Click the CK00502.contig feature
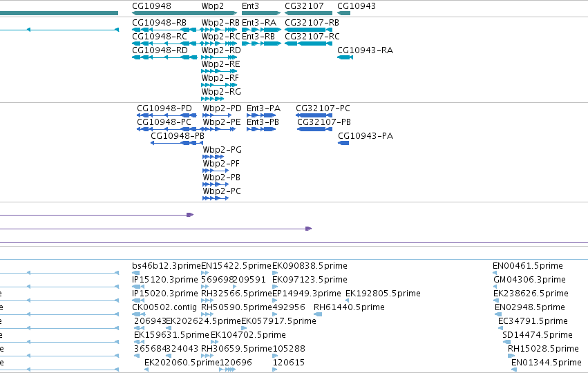The image size is (588, 373). [x=164, y=307]
